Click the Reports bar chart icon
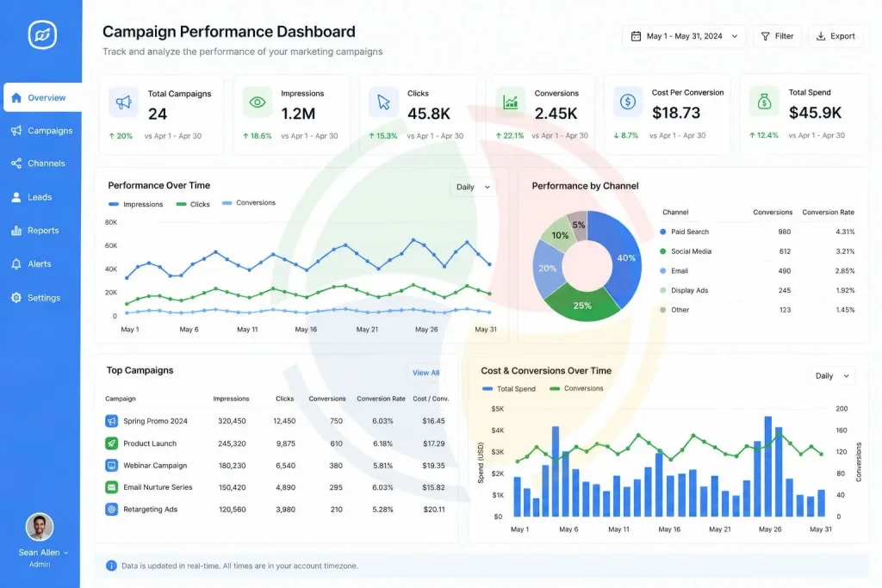 pyautogui.click(x=16, y=231)
